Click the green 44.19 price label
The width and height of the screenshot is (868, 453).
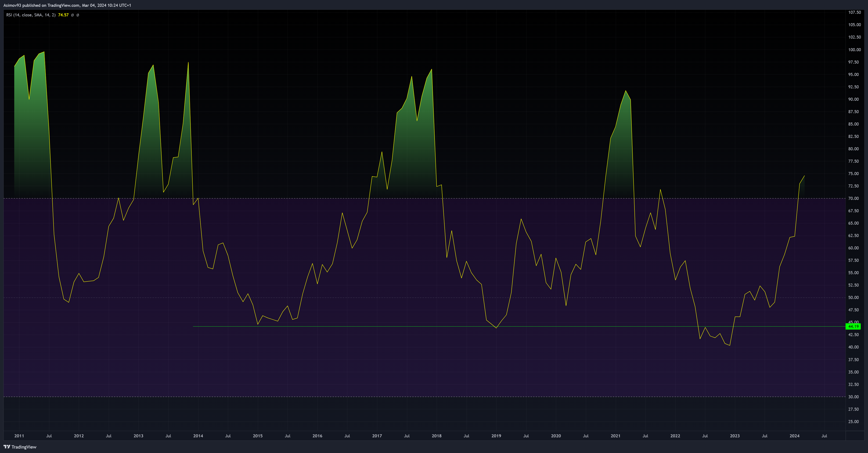tap(853, 326)
